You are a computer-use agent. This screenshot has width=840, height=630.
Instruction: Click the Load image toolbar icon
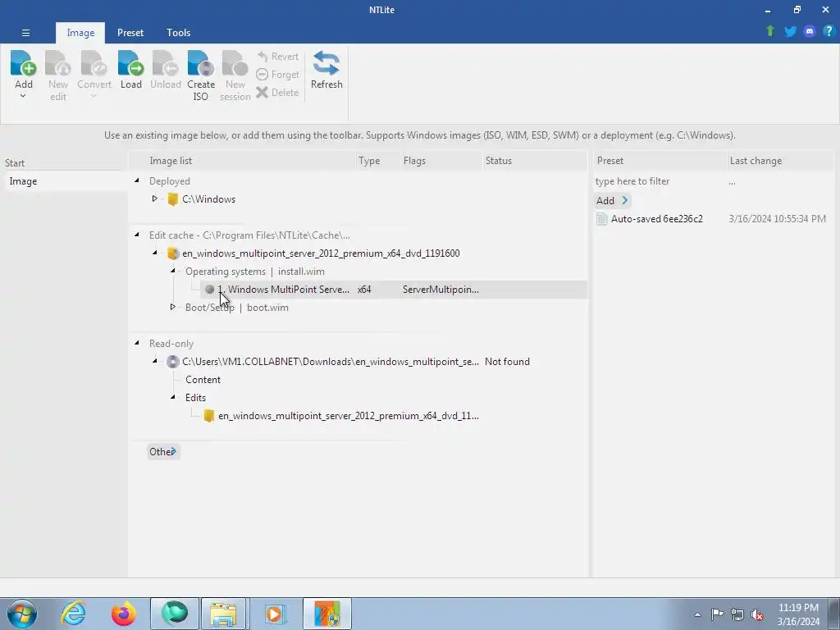click(x=130, y=63)
